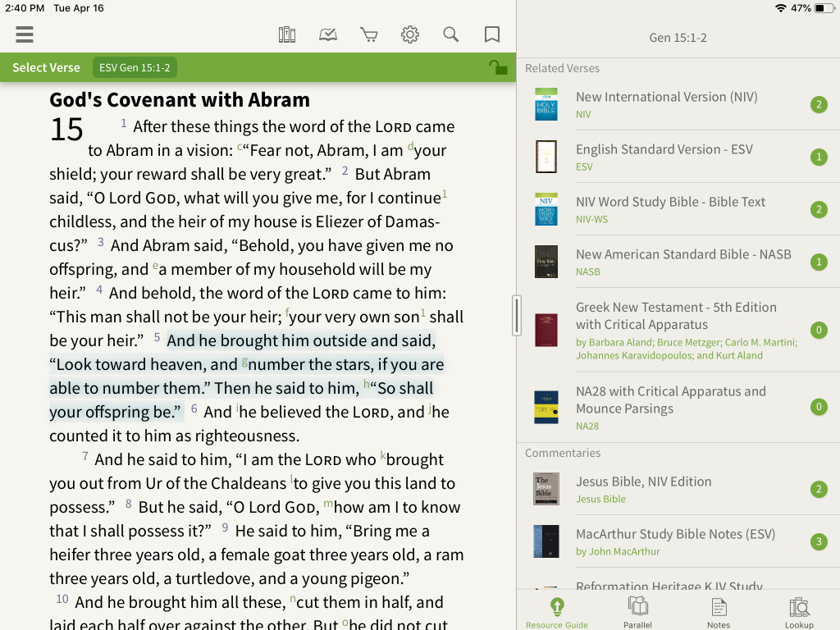
Task: Tap the count badge beside New International Version
Action: [819, 104]
